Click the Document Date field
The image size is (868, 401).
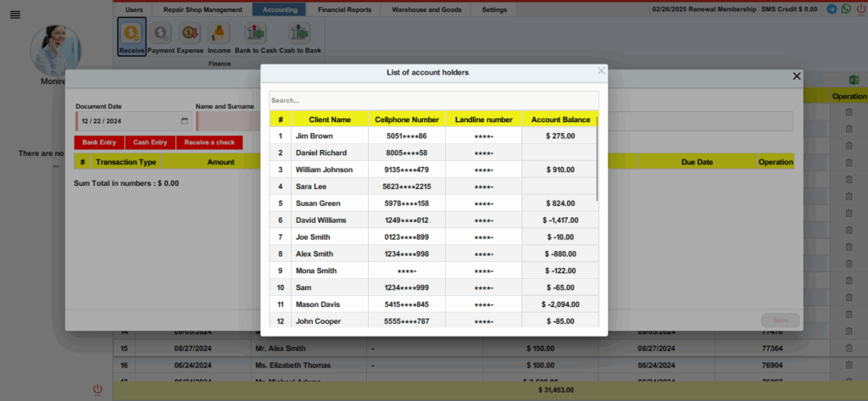click(133, 120)
